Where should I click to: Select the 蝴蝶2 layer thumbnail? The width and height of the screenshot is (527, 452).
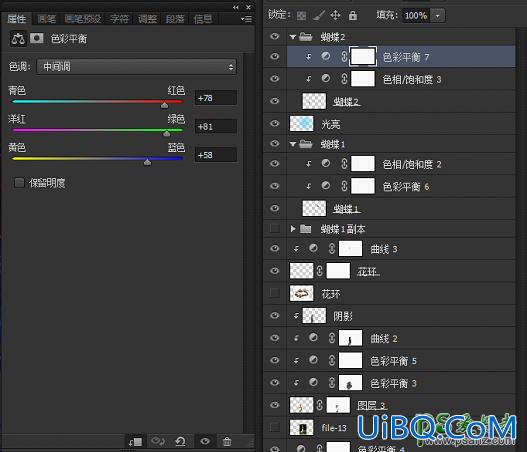pyautogui.click(x=314, y=101)
